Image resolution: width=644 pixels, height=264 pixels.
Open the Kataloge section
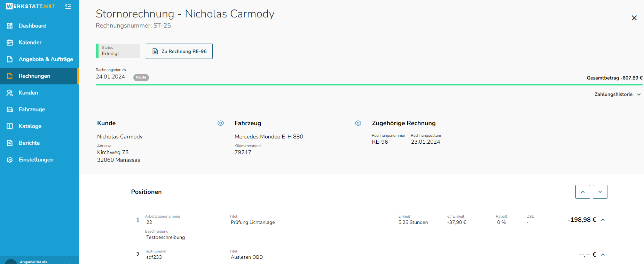(x=39, y=126)
